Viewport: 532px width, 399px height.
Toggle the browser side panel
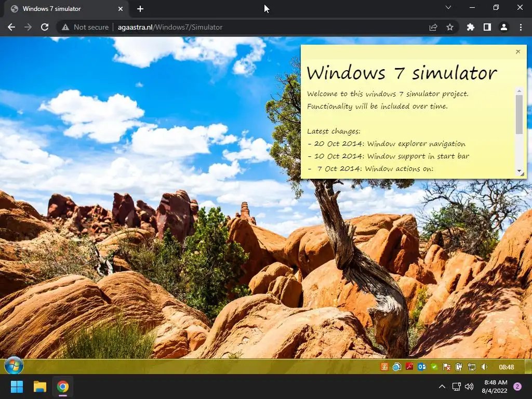pyautogui.click(x=487, y=27)
